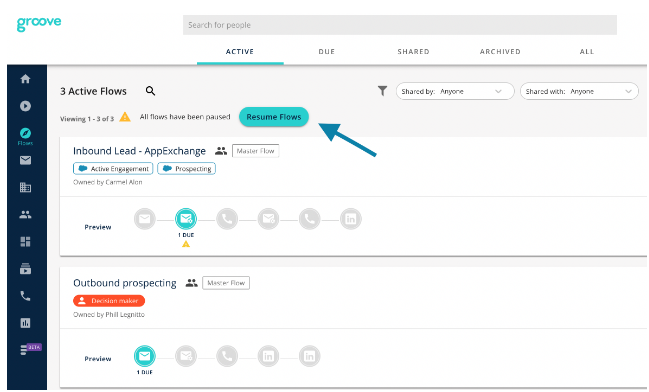The width and height of the screenshot is (649, 392).
Task: Click the Search for people field
Action: pyautogui.click(x=400, y=25)
